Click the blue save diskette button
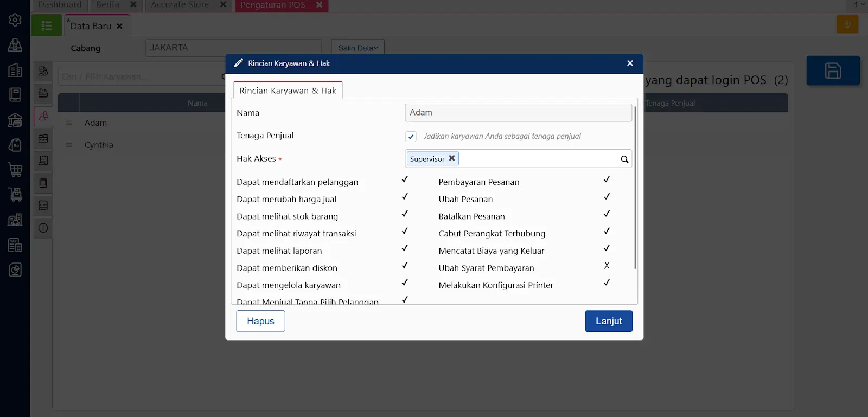This screenshot has height=417, width=868. 833,70
